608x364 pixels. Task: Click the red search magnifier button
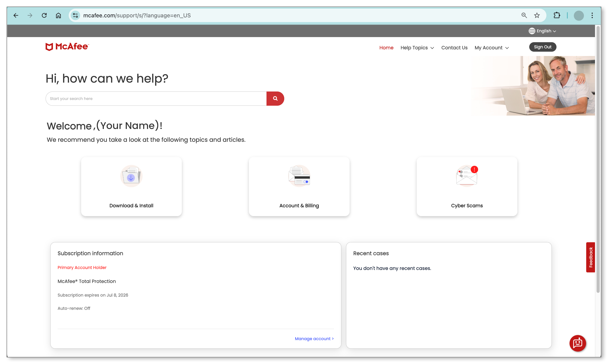click(x=275, y=98)
